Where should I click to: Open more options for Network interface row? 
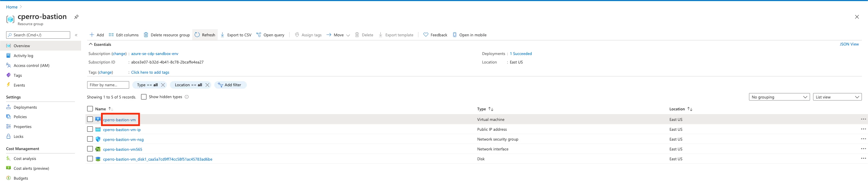(x=863, y=149)
